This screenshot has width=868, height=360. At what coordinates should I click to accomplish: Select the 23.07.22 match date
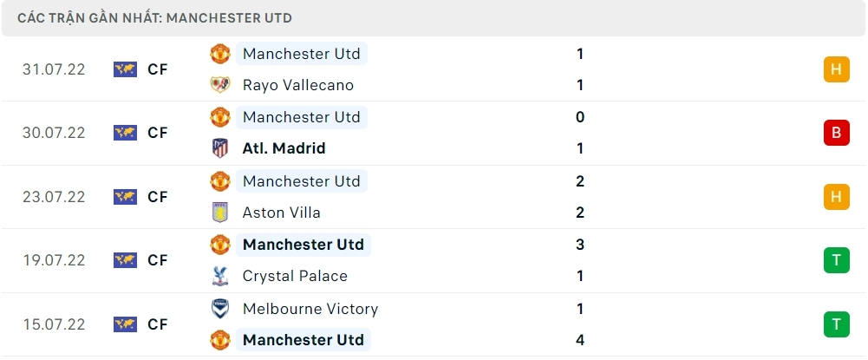(54, 197)
